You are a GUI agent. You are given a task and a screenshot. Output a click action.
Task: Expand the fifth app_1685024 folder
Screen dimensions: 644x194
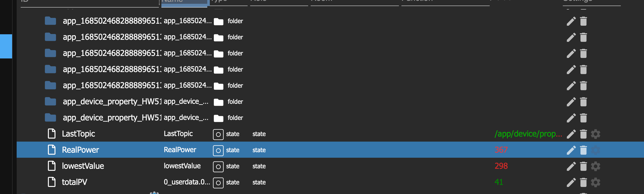(50, 85)
